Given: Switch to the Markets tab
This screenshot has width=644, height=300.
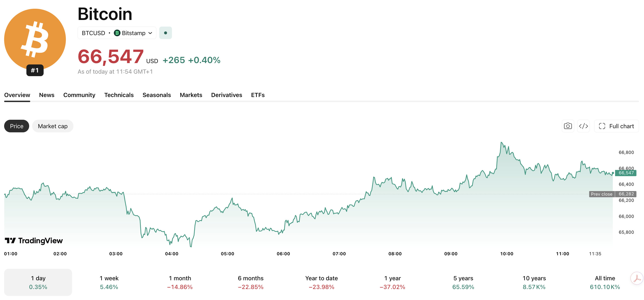Looking at the screenshot, I should 191,95.
